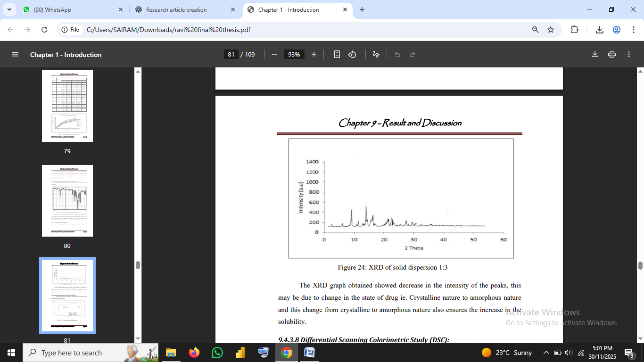Click the zoom out minus icon

274,55
